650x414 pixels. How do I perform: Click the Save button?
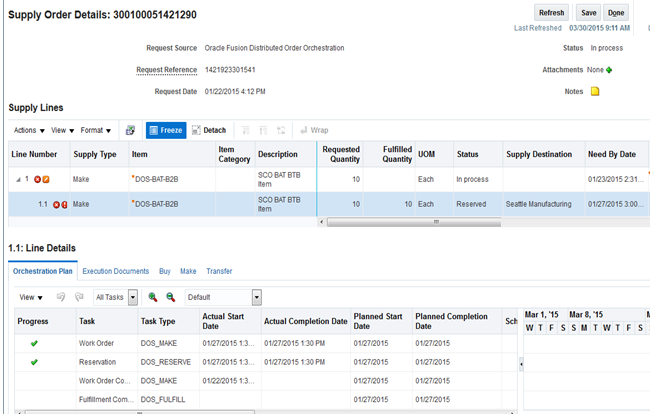[588, 12]
